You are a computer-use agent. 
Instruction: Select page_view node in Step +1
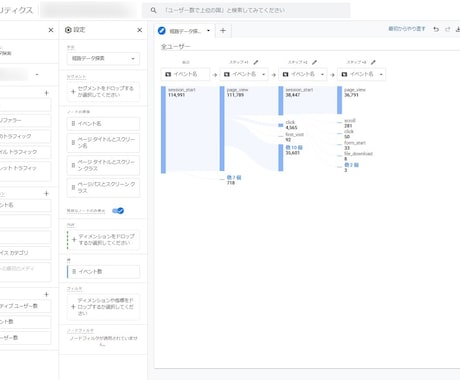coord(222,129)
